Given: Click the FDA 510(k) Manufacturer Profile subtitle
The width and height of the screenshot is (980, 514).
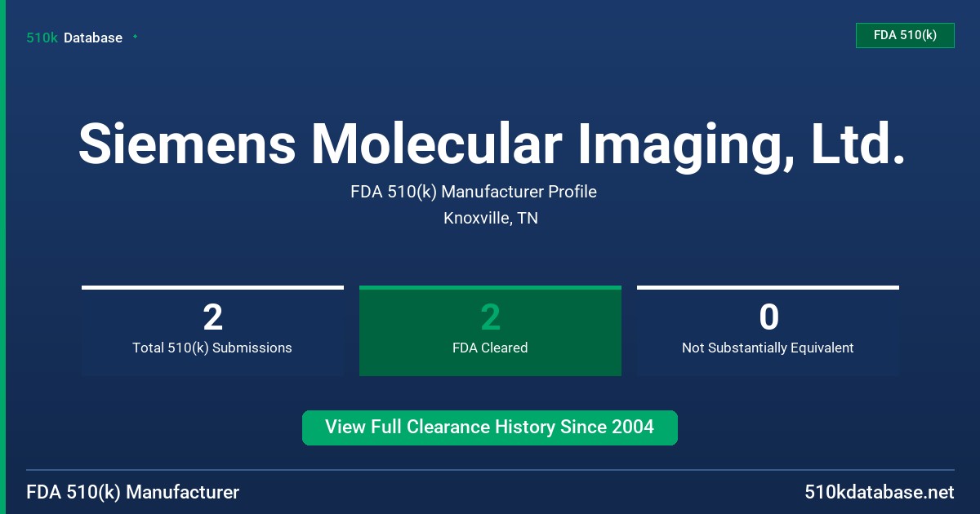Looking at the screenshot, I should pyautogui.click(x=474, y=193).
